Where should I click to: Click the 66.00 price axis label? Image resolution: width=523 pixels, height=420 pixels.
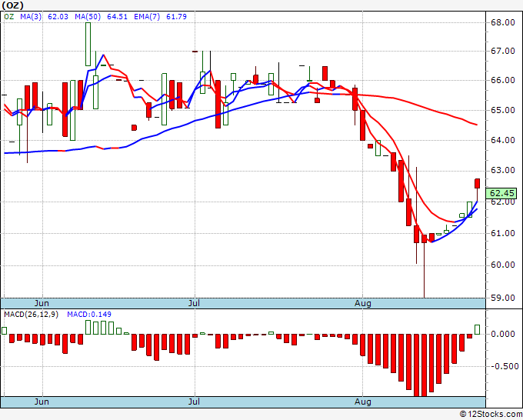pyautogui.click(x=503, y=80)
